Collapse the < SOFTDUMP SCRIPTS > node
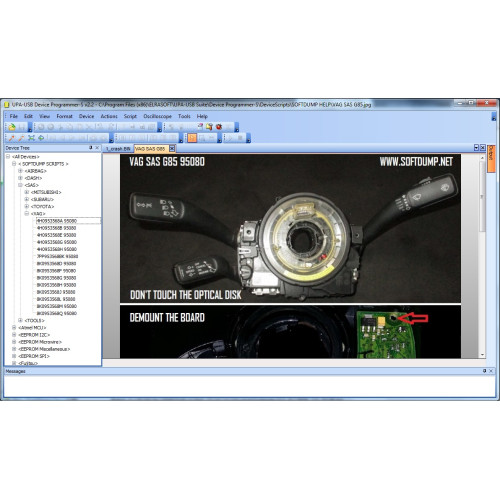The image size is (500, 500). click(14, 164)
